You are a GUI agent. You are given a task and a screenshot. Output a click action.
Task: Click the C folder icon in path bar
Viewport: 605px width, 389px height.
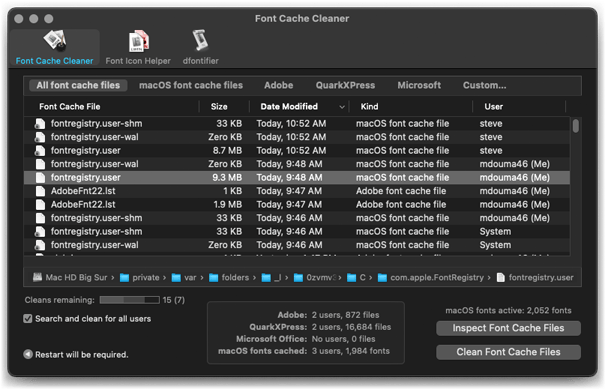(351, 277)
